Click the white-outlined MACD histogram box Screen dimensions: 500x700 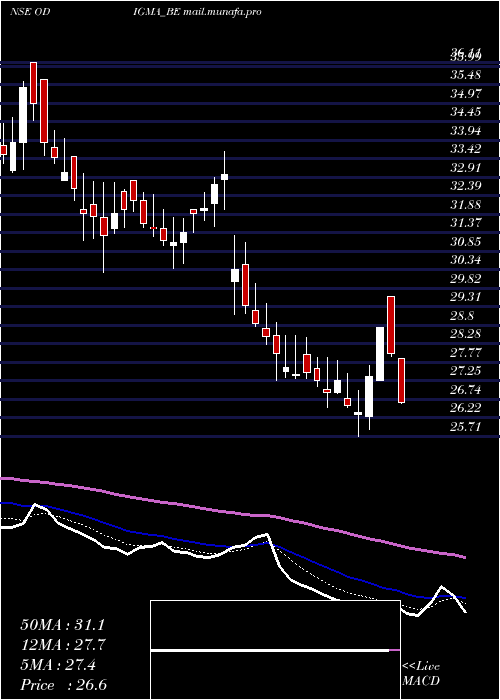click(x=275, y=650)
